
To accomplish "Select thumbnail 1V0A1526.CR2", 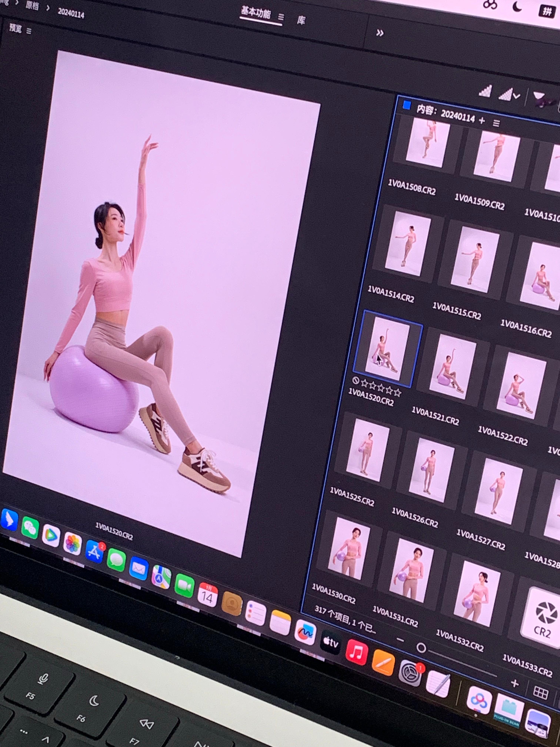I will click(432, 470).
